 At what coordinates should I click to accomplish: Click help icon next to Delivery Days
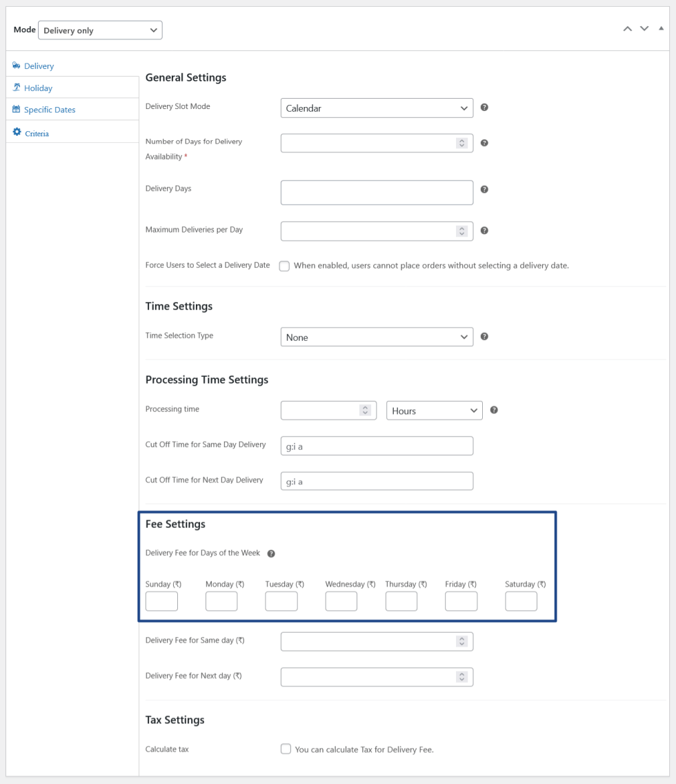(484, 189)
